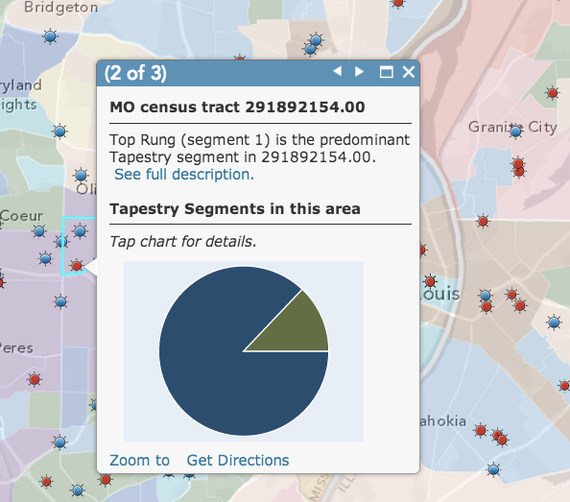This screenshot has height=502, width=570.
Task: Click the blue marker inside highlighted tract
Action: coord(80,231)
